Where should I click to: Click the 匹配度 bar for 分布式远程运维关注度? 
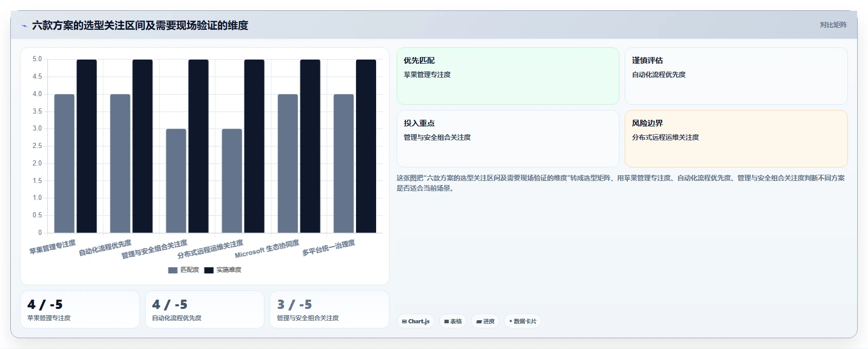coord(232,181)
